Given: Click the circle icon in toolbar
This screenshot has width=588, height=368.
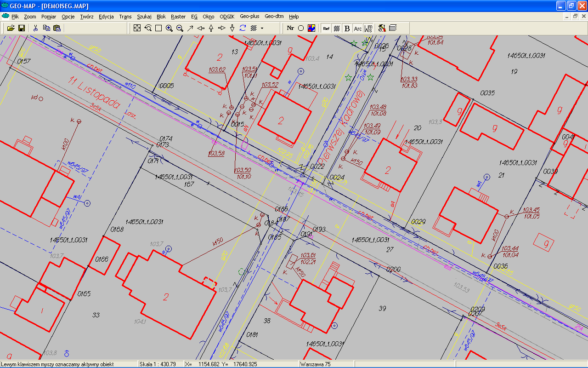Looking at the screenshot, I should 301,28.
